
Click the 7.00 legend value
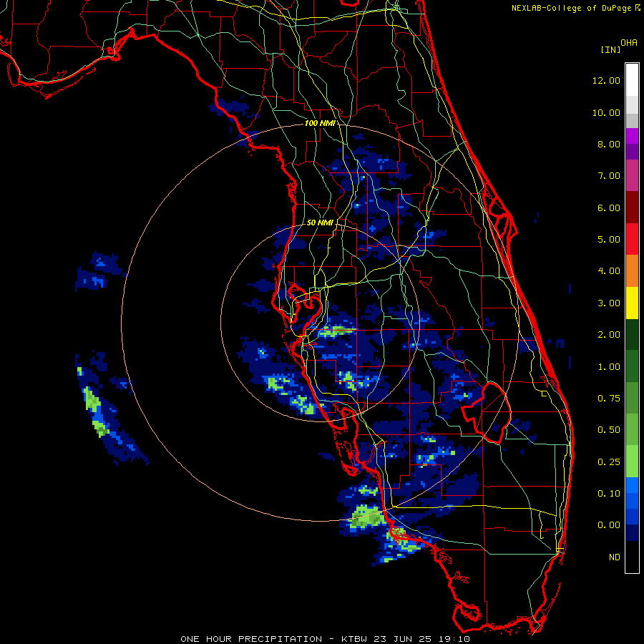(x=609, y=176)
